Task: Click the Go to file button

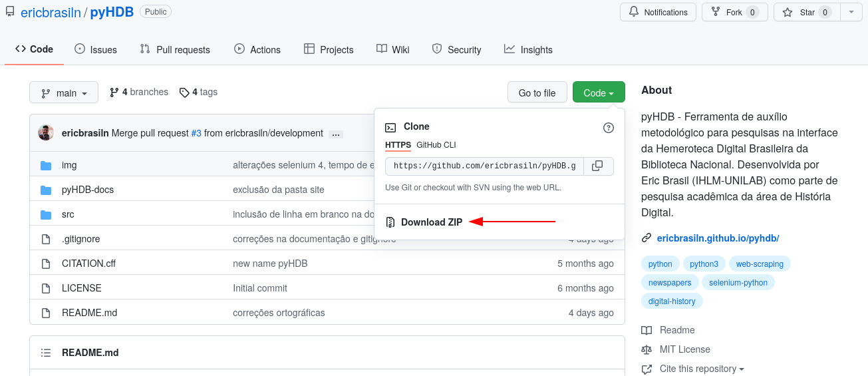Action: click(x=537, y=93)
